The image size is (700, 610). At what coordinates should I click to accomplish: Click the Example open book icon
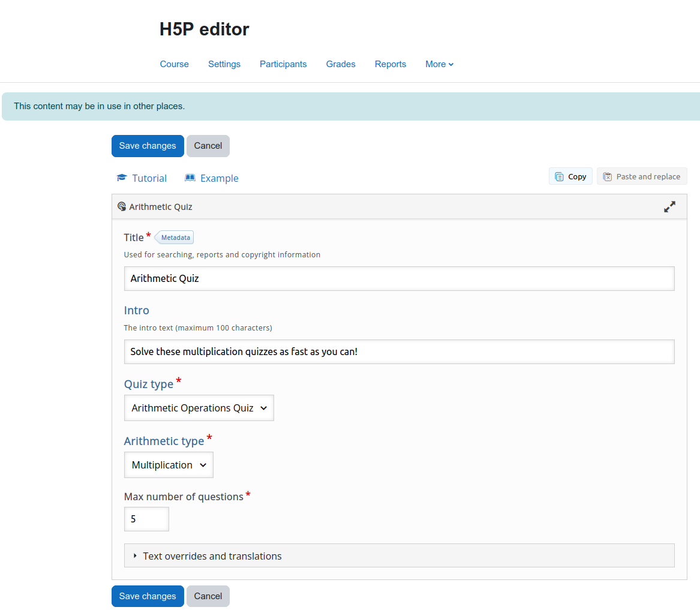190,178
